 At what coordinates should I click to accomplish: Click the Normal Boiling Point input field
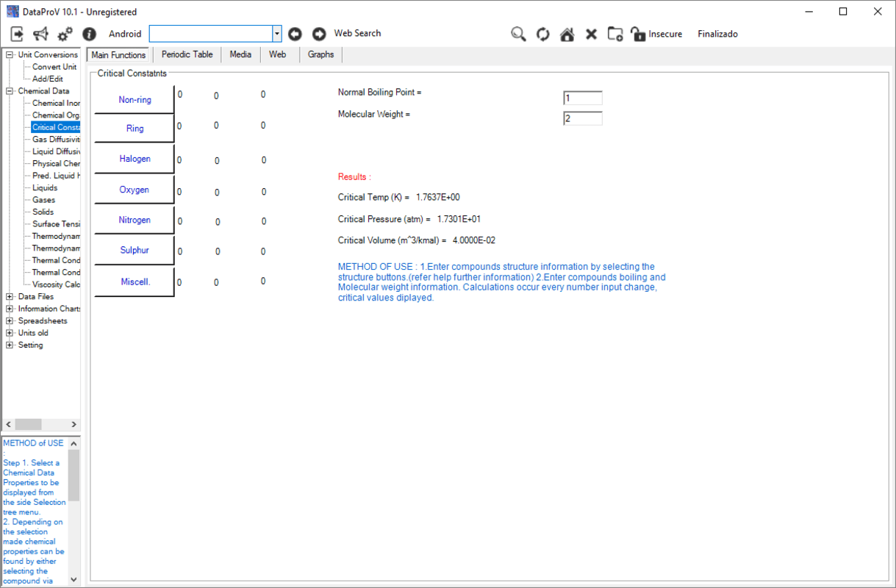(583, 98)
